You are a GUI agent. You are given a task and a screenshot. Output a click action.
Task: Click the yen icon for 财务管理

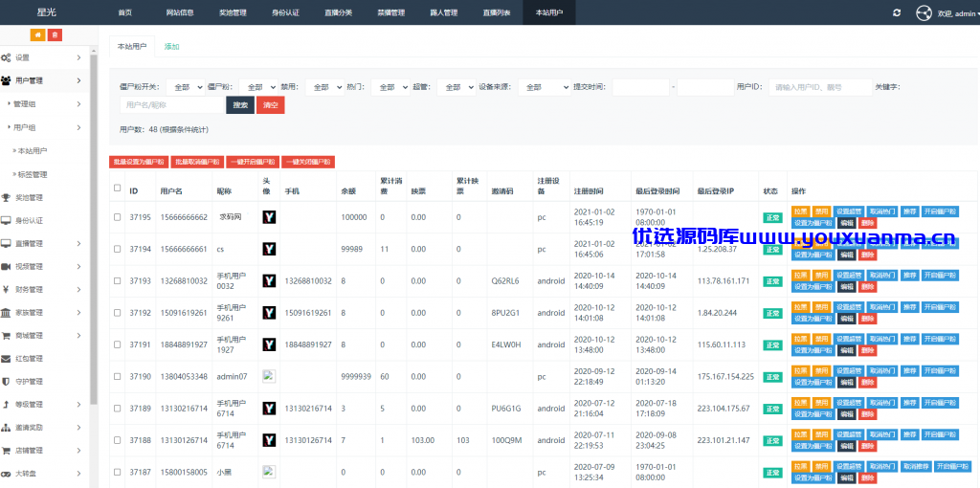point(6,289)
